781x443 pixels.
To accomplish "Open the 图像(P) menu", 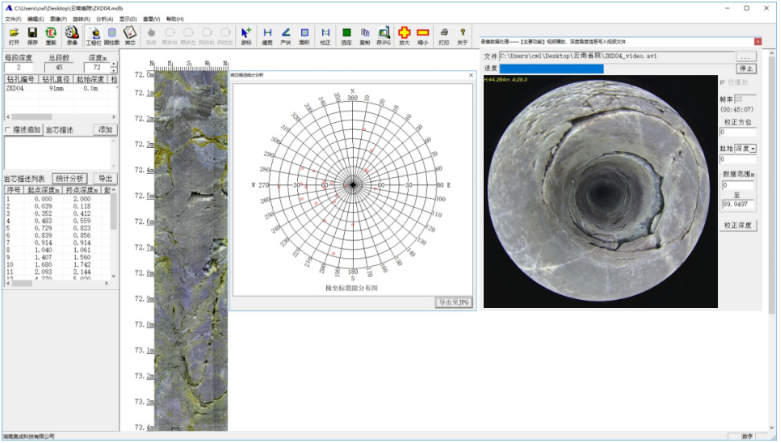I will [x=58, y=19].
